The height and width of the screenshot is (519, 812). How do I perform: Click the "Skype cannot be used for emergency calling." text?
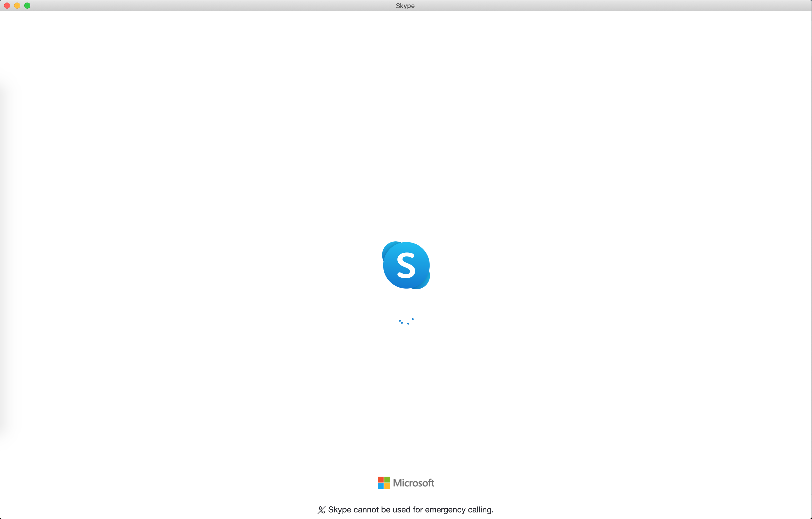411,510
